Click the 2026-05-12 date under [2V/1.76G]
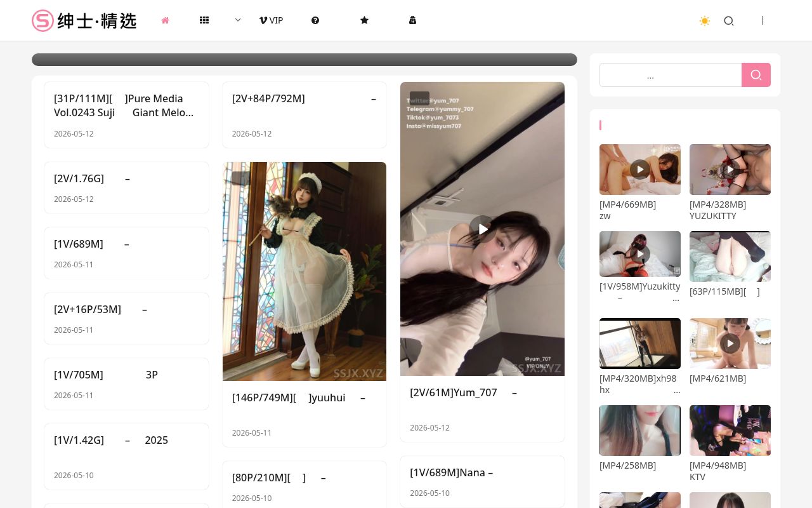812x508 pixels. 74,199
